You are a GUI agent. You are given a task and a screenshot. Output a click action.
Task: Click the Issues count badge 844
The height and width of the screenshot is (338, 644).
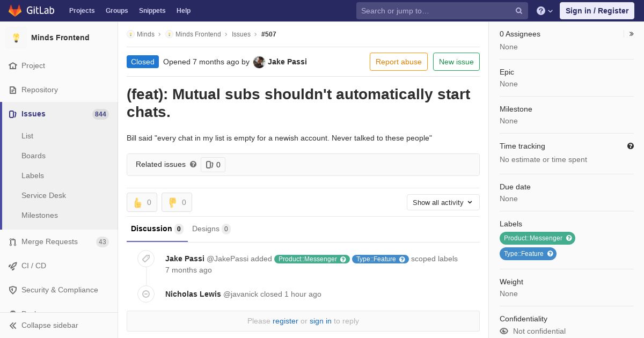pos(100,114)
